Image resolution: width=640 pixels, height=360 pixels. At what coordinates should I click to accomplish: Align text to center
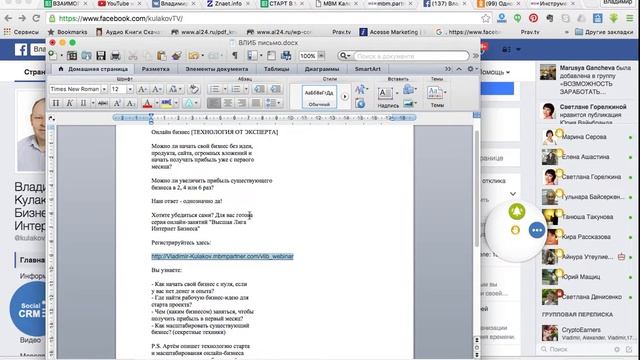click(228, 103)
